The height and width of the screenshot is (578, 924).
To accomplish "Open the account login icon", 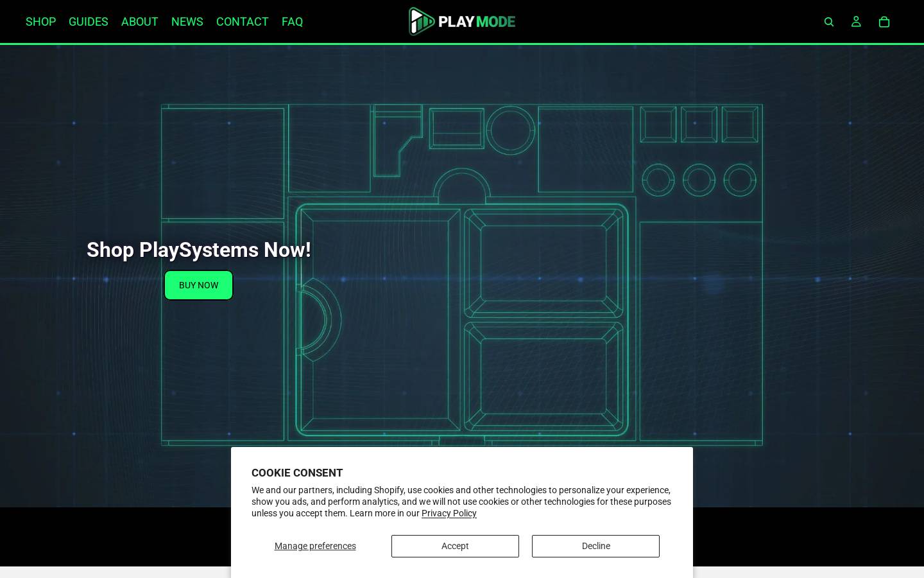I will tap(856, 22).
